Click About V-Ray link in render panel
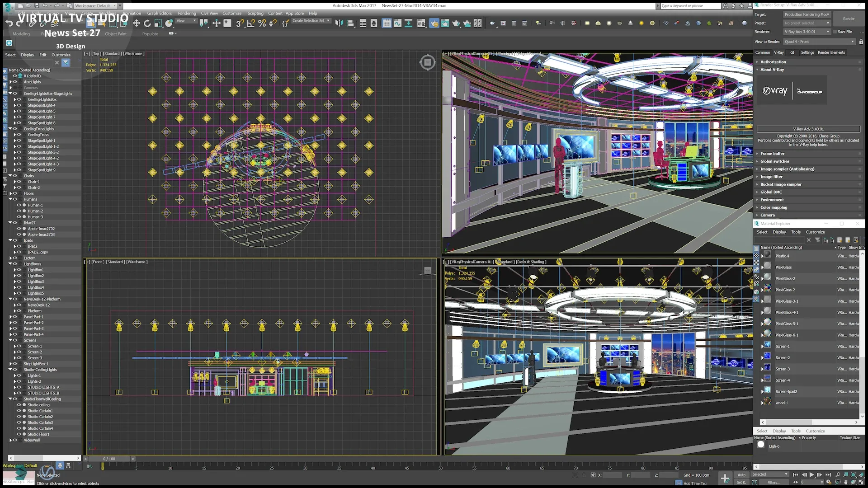The width and height of the screenshot is (868, 488). coord(773,70)
